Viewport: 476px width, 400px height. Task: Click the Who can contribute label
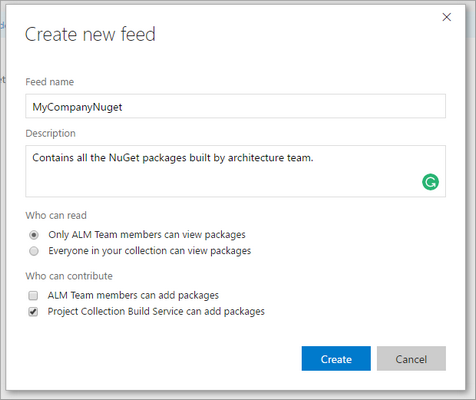(69, 276)
